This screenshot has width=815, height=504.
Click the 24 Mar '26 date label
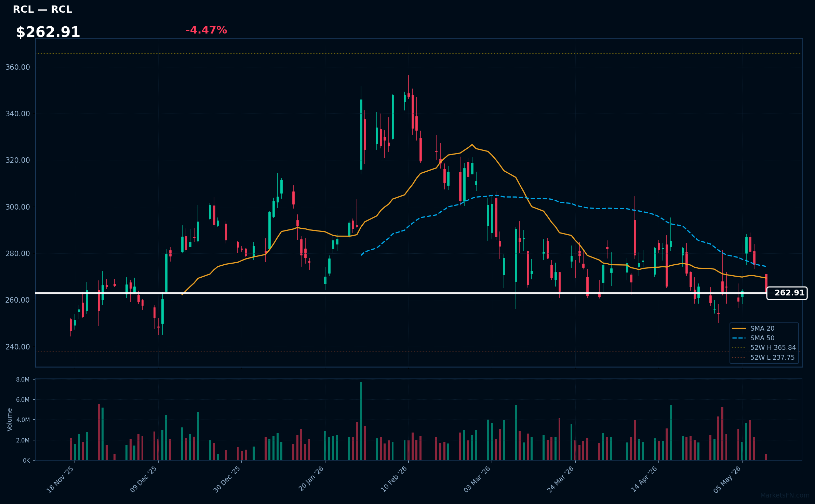point(561,479)
